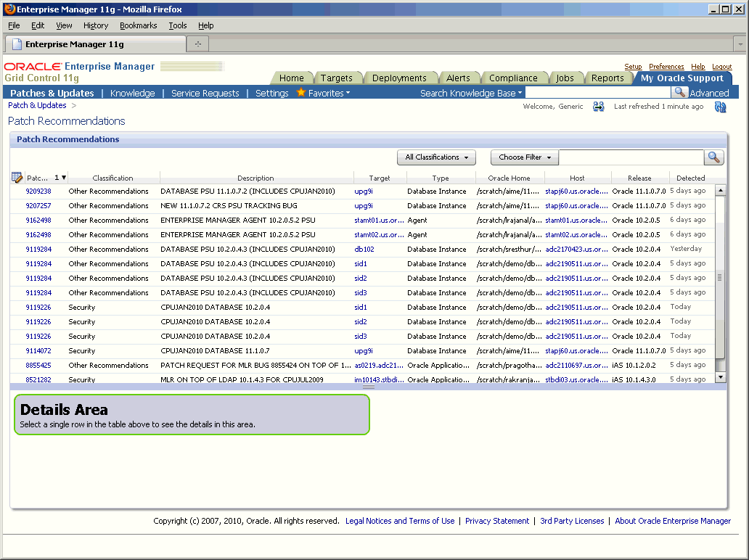Click Legal Notices and Terms of Use link

click(400, 521)
